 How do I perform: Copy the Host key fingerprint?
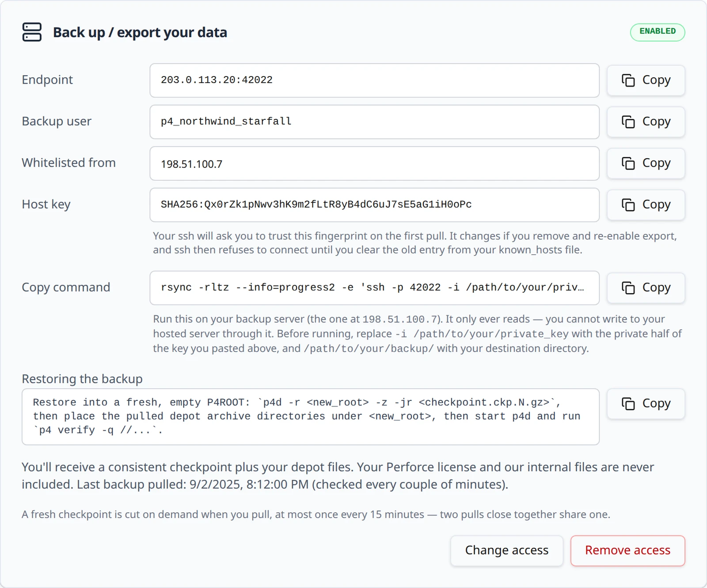[646, 205]
